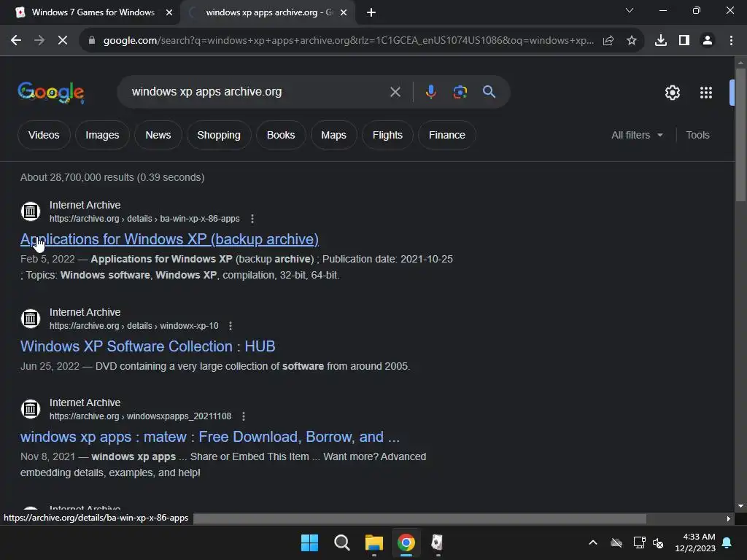
Task: Click the muted volume tray icon
Action: (659, 542)
